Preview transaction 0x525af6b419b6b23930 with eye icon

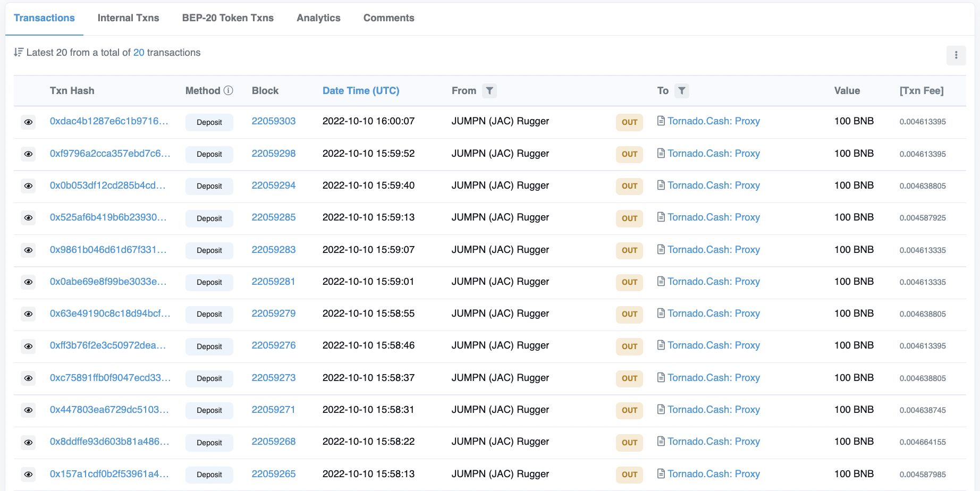coord(29,218)
